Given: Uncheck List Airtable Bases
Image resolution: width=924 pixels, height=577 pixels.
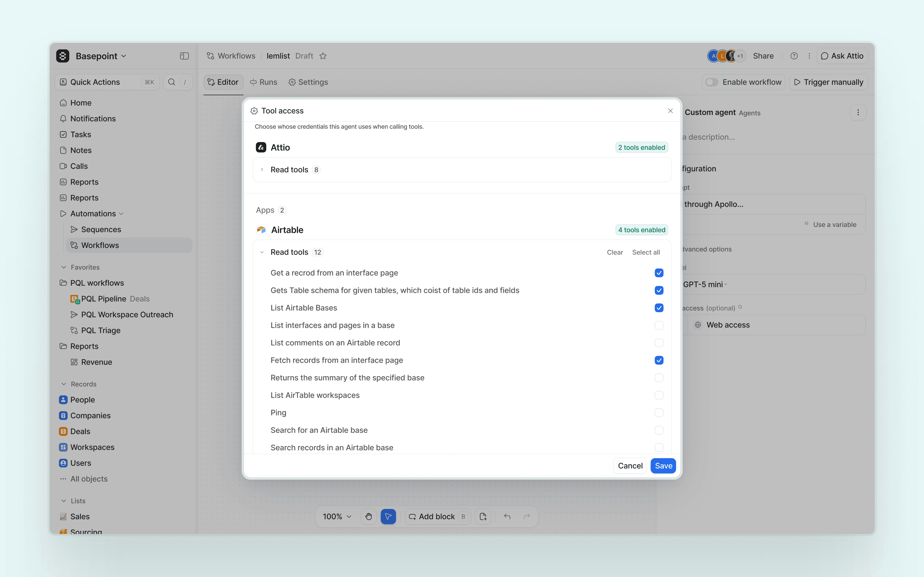Looking at the screenshot, I should (659, 308).
